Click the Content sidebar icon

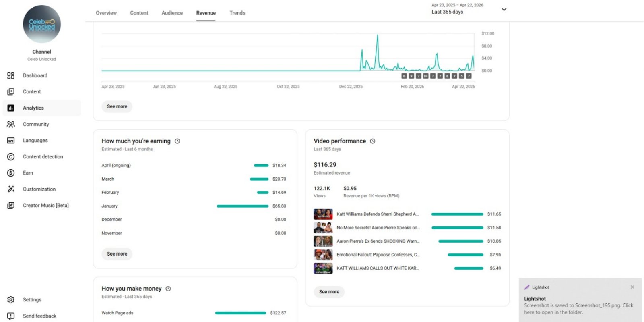[11, 92]
